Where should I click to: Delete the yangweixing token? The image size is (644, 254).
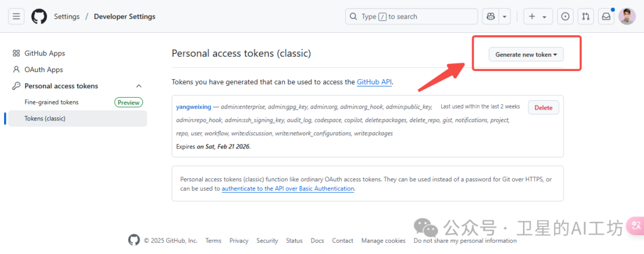(x=543, y=108)
